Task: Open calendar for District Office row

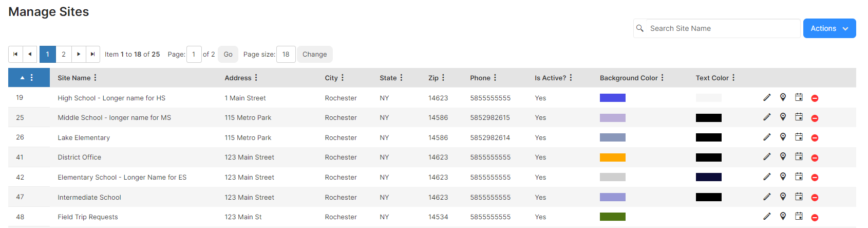Action: pyautogui.click(x=799, y=156)
